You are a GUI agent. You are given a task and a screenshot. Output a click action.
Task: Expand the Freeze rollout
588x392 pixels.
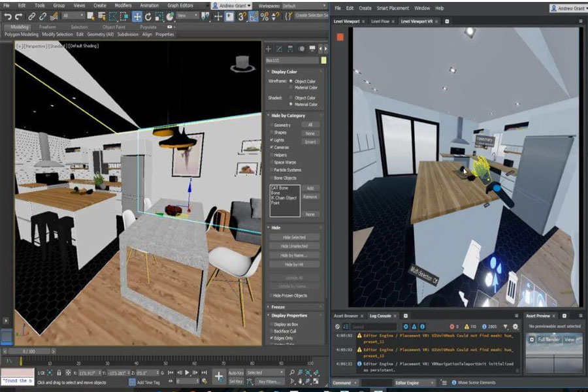coord(278,307)
